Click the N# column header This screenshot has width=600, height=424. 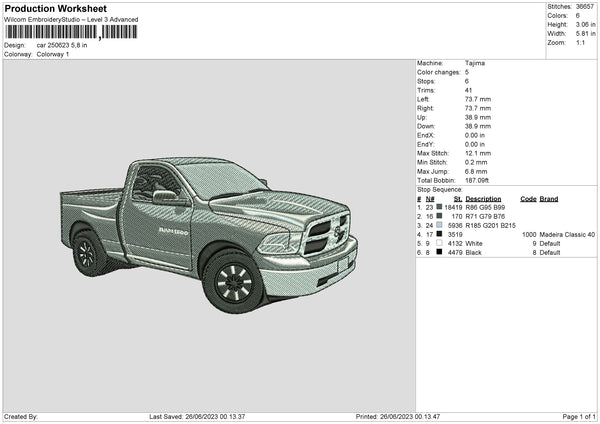pos(430,199)
